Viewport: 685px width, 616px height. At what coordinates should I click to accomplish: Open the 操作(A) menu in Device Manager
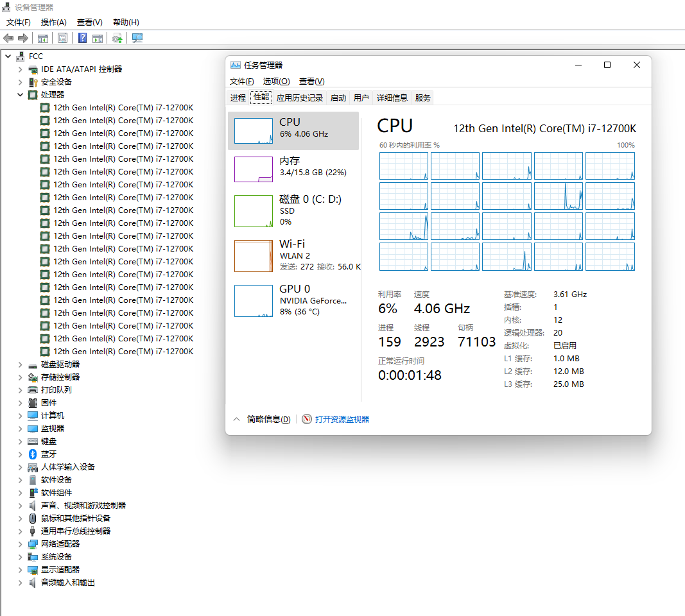(x=54, y=22)
